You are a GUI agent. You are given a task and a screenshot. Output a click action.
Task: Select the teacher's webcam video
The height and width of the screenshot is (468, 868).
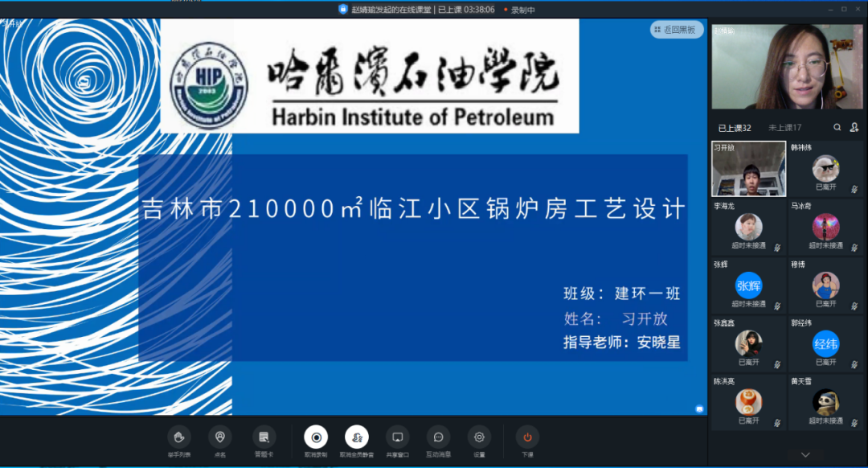(787, 67)
